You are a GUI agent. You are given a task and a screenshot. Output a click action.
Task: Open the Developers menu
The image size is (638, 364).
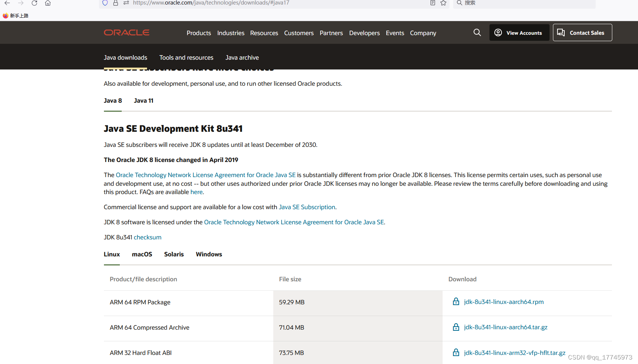point(364,33)
